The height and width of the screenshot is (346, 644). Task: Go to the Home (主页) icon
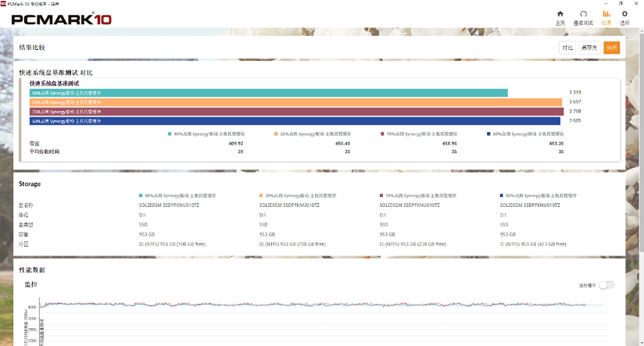tap(560, 17)
